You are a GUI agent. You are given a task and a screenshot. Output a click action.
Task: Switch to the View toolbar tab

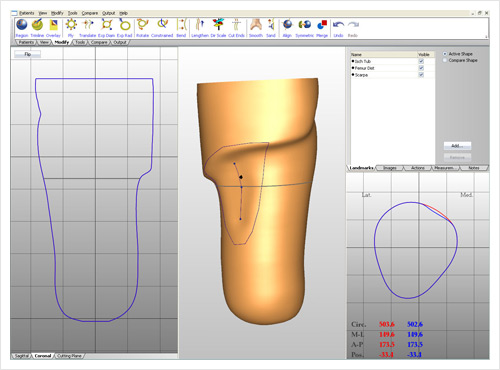[x=44, y=42]
